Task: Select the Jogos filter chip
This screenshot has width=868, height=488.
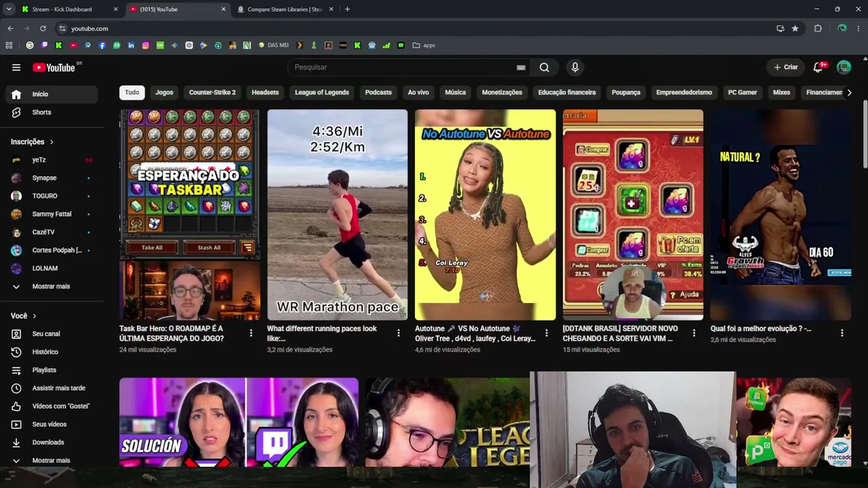Action: pyautogui.click(x=164, y=92)
